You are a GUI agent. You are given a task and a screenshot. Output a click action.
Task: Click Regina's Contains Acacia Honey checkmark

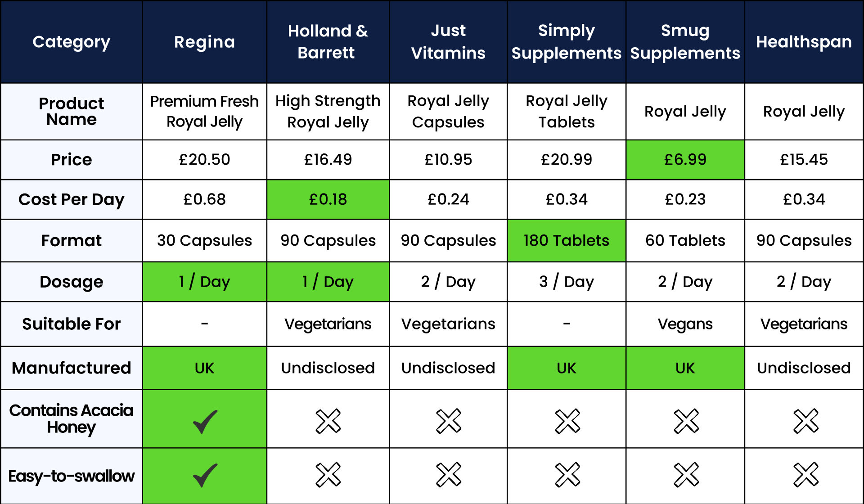(205, 421)
